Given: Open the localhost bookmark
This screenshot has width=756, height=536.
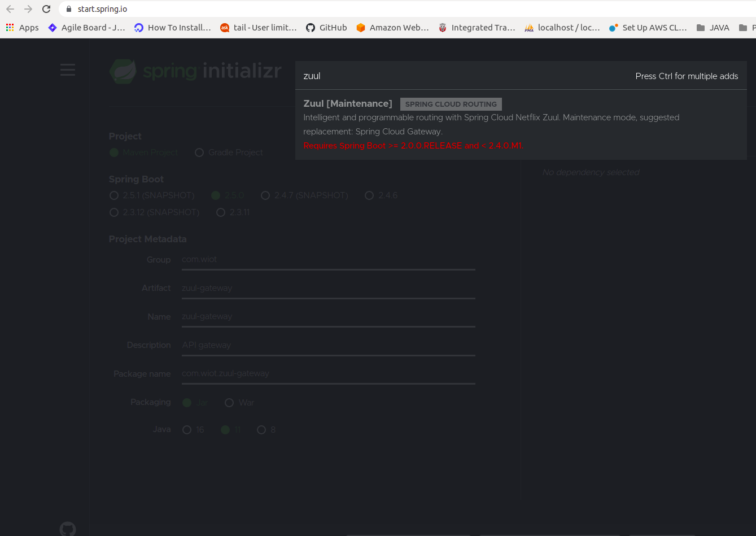Looking at the screenshot, I should click(562, 27).
